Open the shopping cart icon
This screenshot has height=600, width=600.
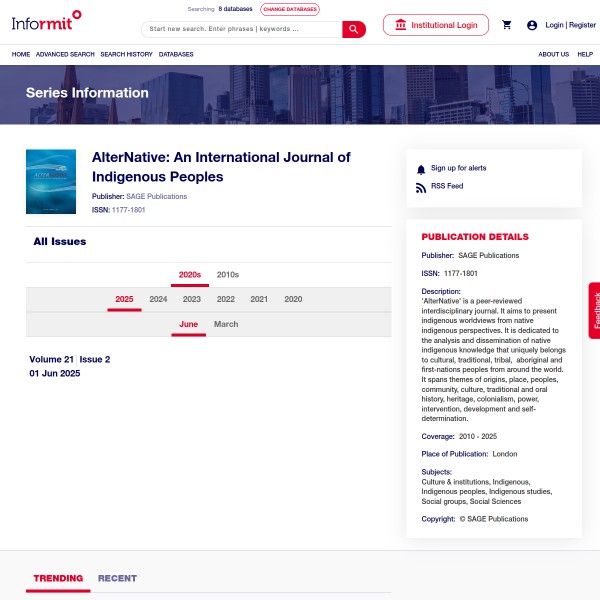[x=507, y=25]
